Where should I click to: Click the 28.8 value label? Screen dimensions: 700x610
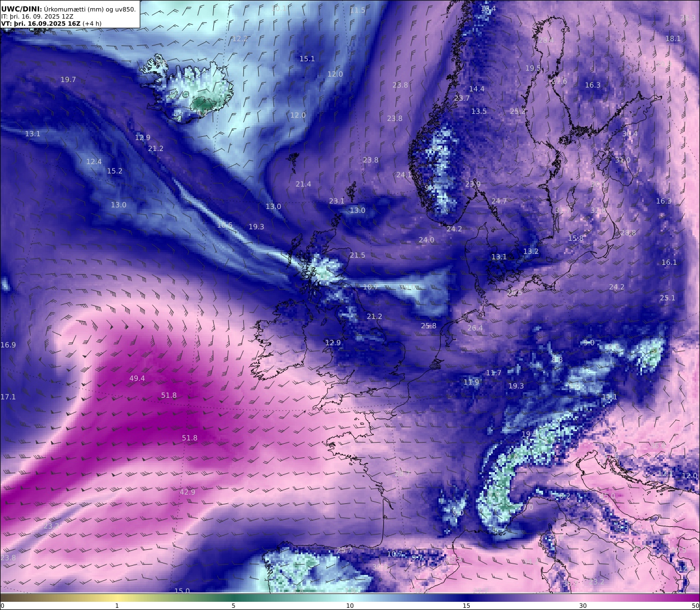point(628,233)
